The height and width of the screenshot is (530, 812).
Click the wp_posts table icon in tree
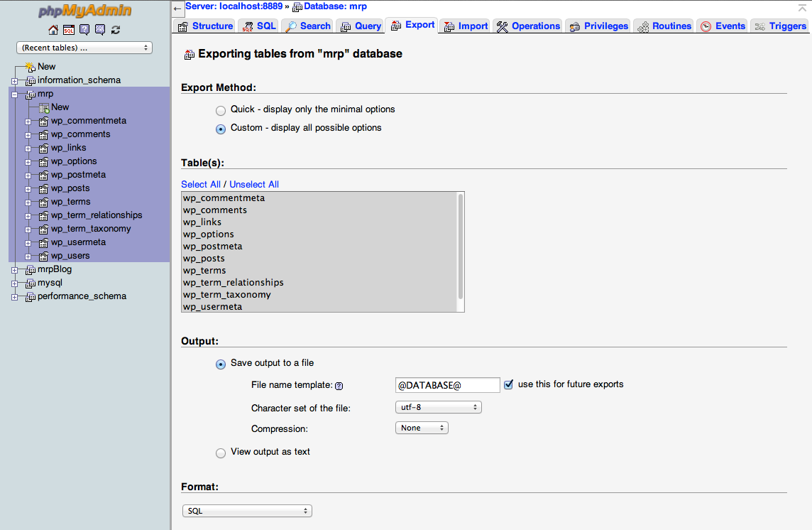tap(43, 188)
